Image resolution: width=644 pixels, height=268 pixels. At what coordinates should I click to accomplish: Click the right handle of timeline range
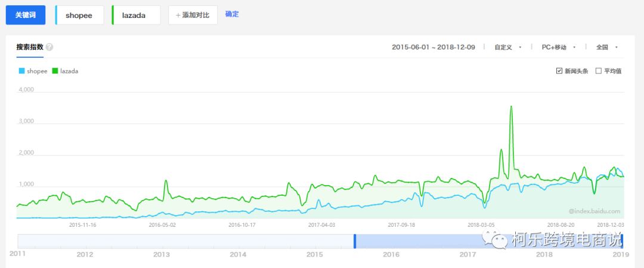pyautogui.click(x=622, y=241)
